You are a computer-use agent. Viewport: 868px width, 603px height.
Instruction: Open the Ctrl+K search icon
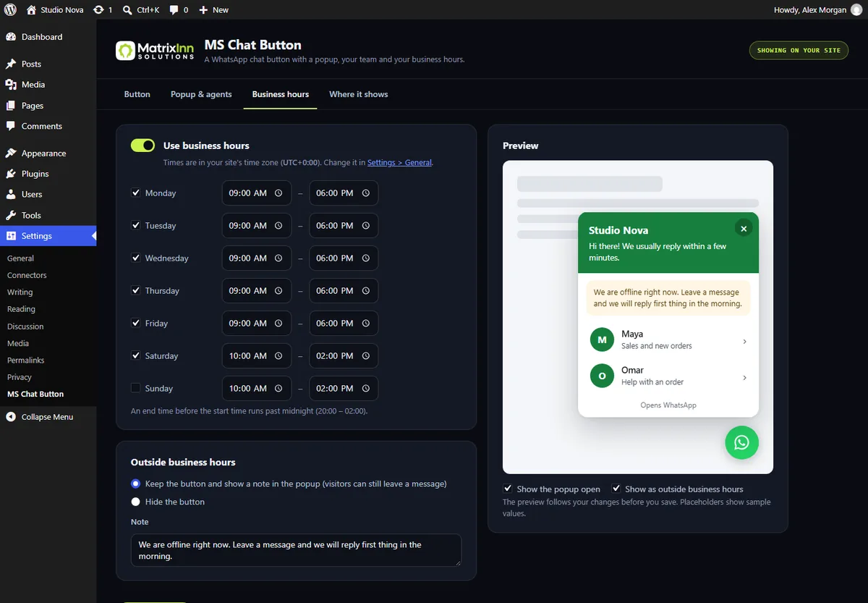(127, 10)
